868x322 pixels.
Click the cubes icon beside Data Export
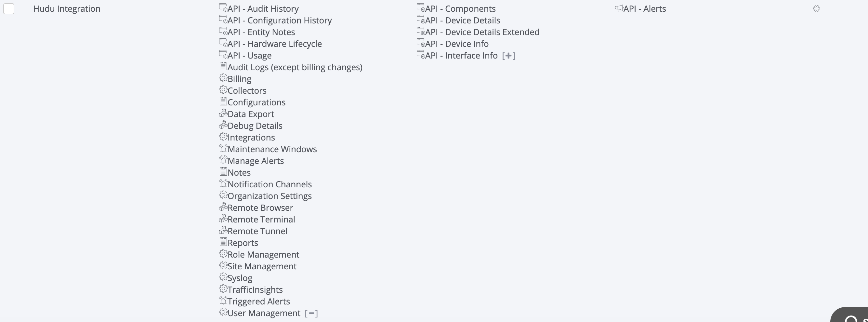click(223, 113)
